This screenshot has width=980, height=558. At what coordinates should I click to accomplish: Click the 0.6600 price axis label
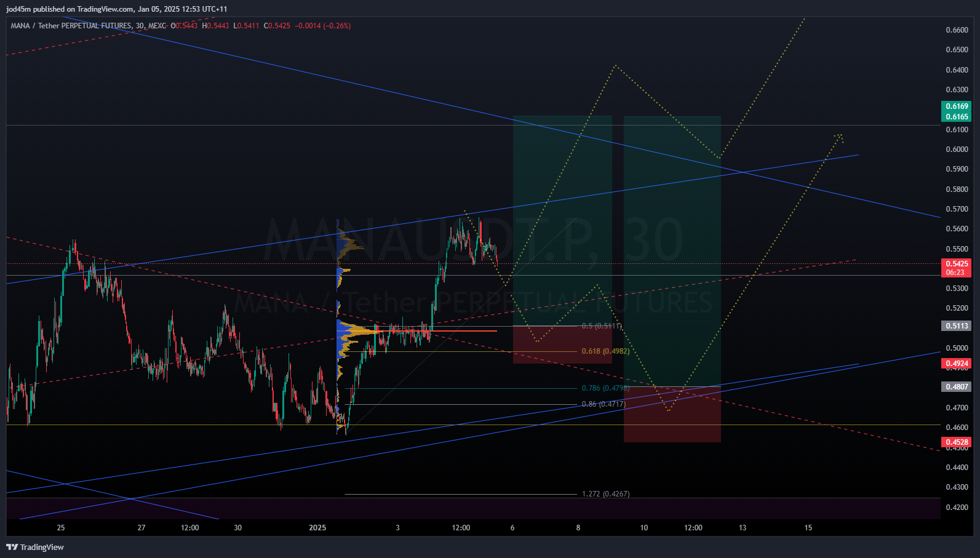point(957,30)
